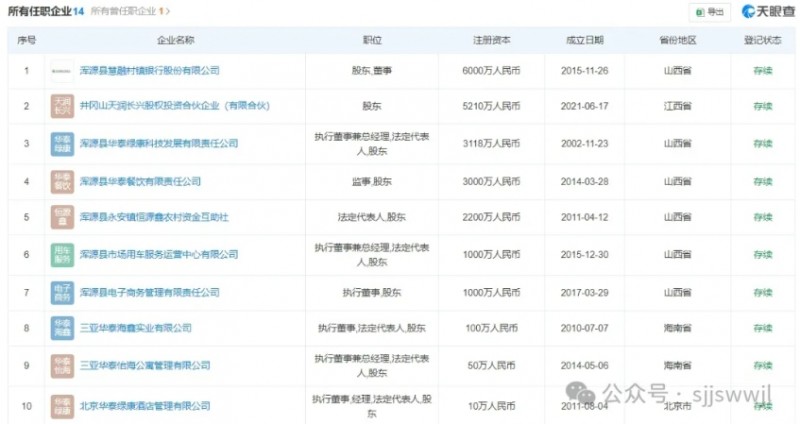
Task: Click the 序号 column header
Action: tap(26, 40)
